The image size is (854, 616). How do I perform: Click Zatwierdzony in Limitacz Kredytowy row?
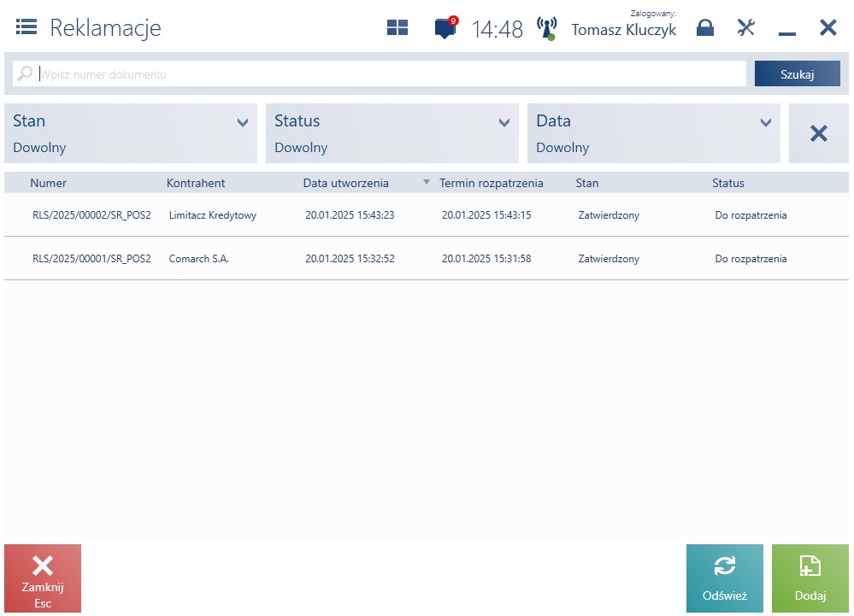pos(609,215)
